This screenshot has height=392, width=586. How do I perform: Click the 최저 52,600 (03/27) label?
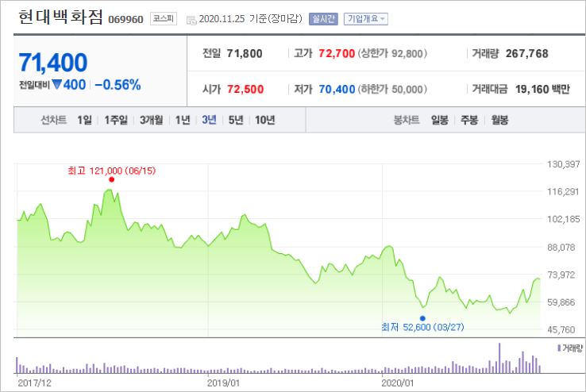pyautogui.click(x=422, y=328)
